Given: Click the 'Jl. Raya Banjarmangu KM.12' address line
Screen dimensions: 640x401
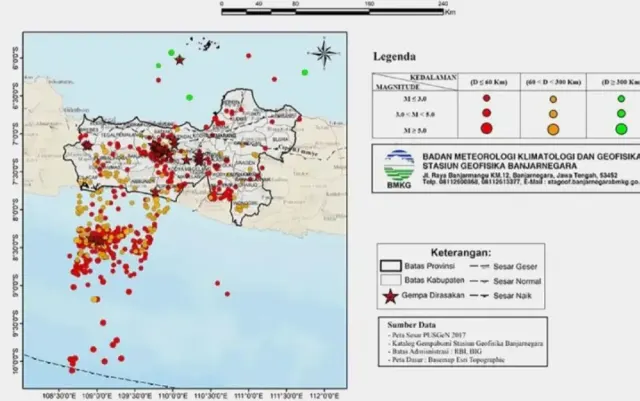Looking at the screenshot, I should 520,176.
